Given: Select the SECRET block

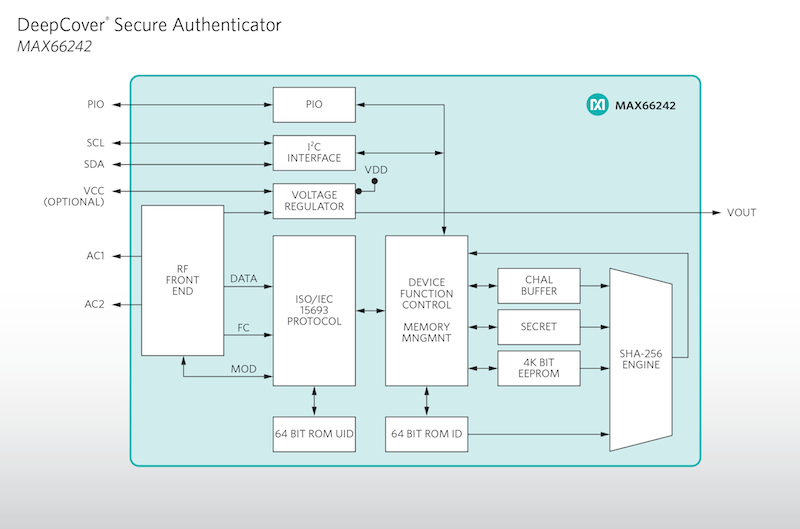Looking at the screenshot, I should point(539,327).
